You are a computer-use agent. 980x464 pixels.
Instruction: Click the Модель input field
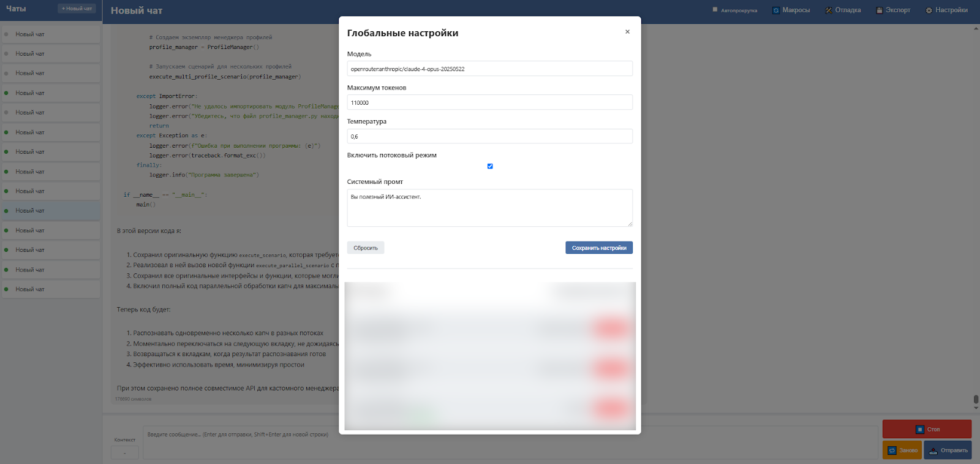pyautogui.click(x=490, y=69)
